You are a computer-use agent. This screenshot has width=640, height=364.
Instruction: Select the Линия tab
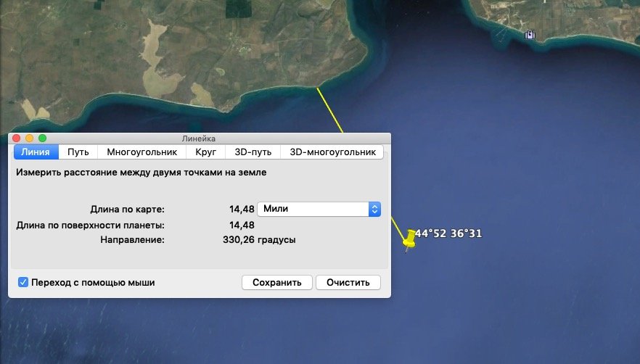pyautogui.click(x=36, y=152)
